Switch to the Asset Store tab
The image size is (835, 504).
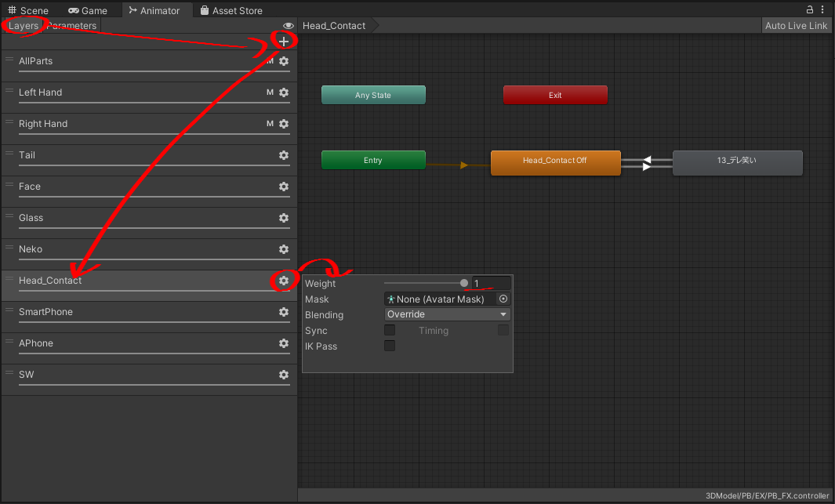point(234,11)
